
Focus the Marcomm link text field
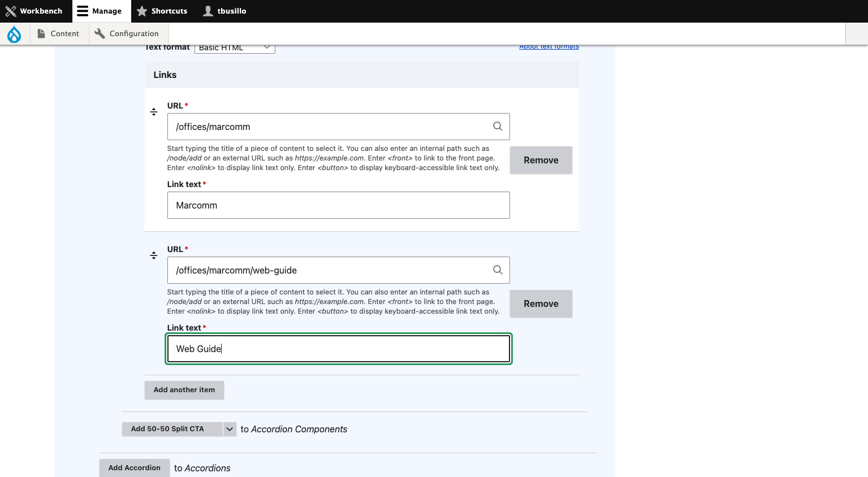click(x=339, y=205)
